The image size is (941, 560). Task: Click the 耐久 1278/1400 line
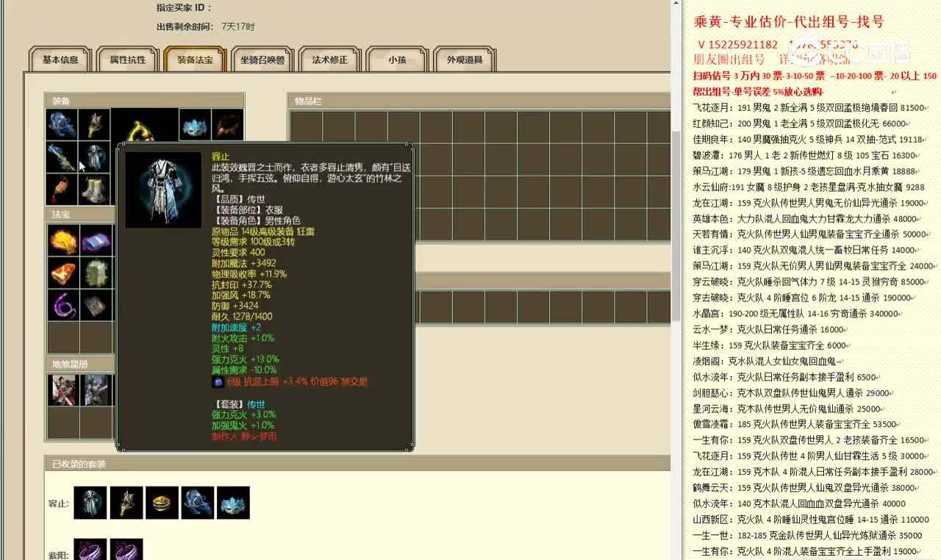click(242, 317)
